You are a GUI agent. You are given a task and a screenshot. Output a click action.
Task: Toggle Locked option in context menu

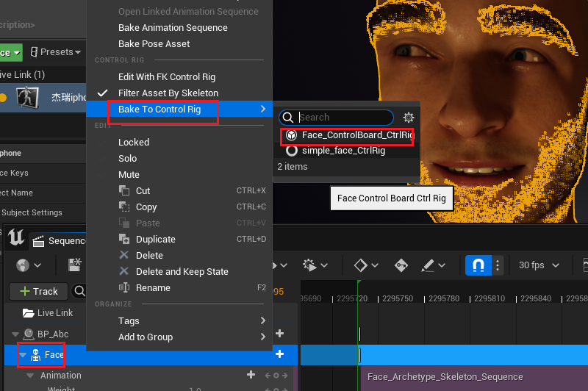[x=134, y=143]
